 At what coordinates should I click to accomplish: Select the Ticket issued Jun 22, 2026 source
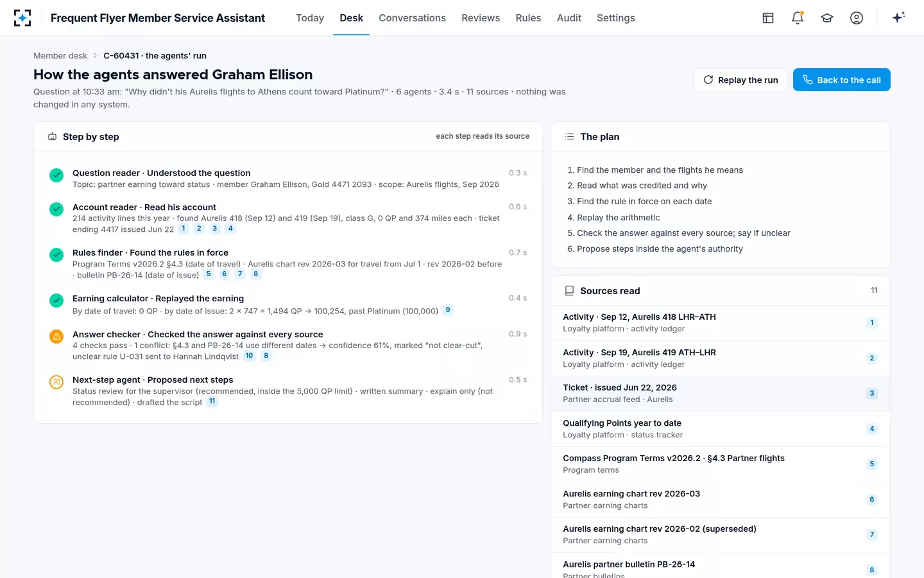click(x=721, y=394)
